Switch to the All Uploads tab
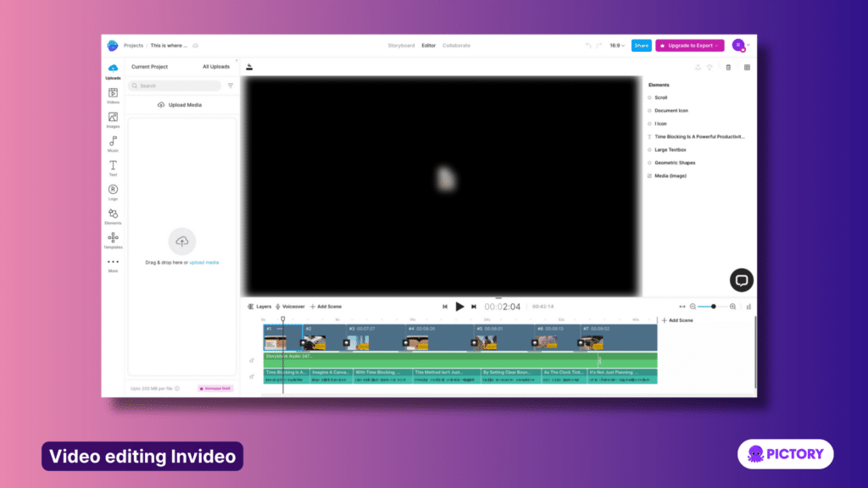Viewport: 868px width, 488px height. coord(215,66)
